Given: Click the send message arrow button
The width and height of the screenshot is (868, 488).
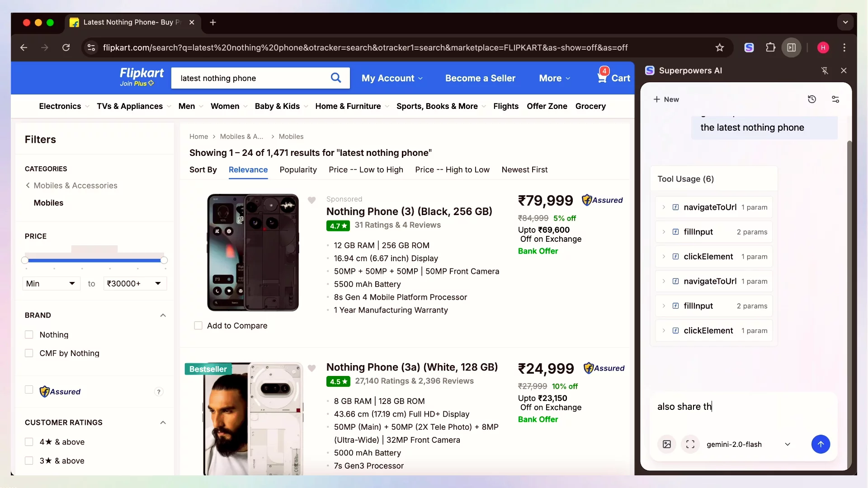Looking at the screenshot, I should coord(821,444).
